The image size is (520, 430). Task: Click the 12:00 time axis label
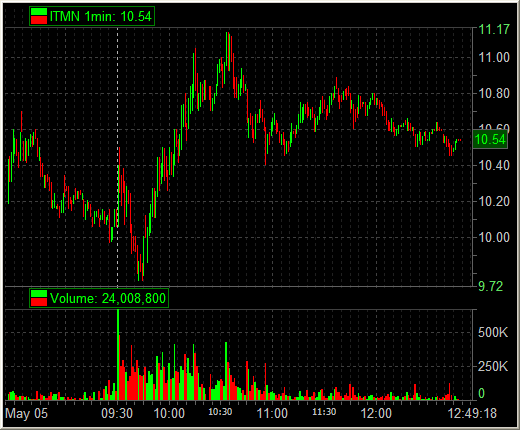click(376, 414)
